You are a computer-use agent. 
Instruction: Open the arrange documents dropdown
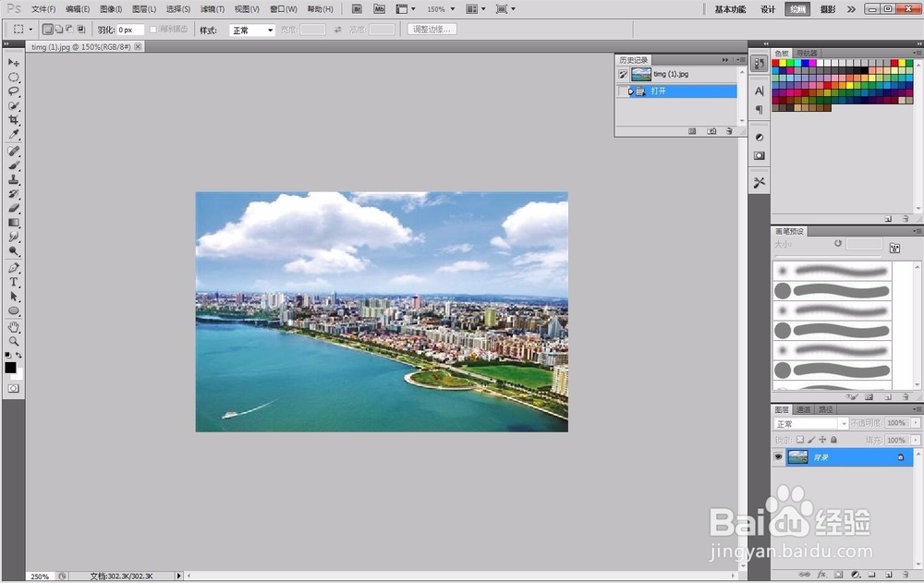click(x=476, y=9)
